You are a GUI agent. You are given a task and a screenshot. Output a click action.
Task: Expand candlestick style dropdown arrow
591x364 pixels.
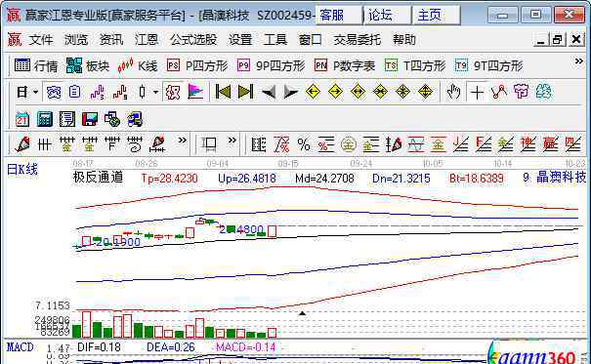coord(155,92)
